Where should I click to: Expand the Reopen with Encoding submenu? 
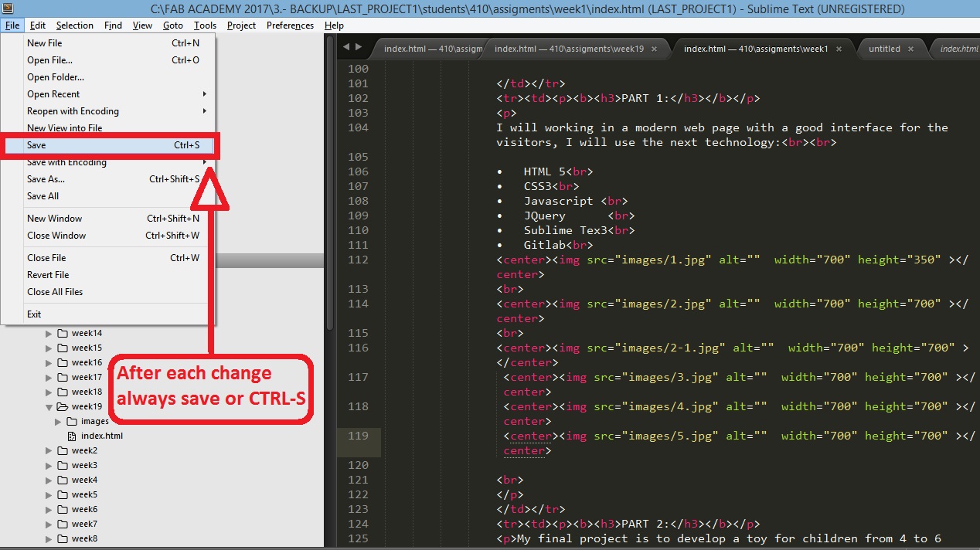[x=108, y=111]
